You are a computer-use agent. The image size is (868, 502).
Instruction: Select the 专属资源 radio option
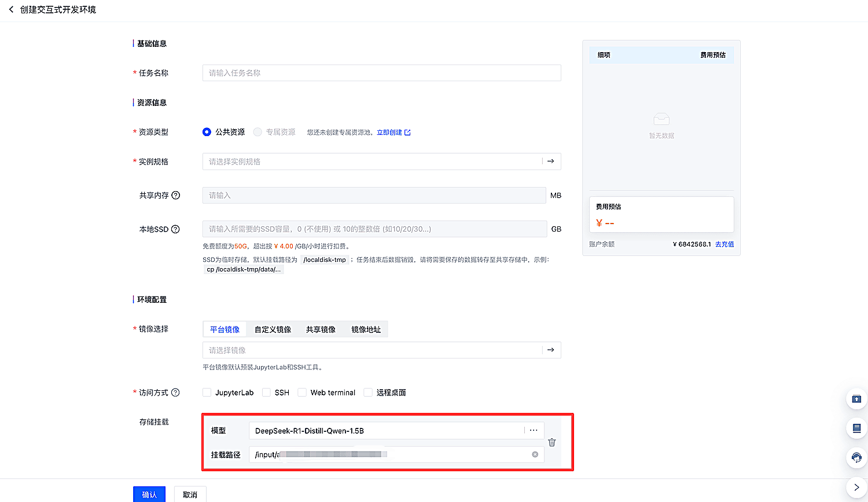pos(258,132)
